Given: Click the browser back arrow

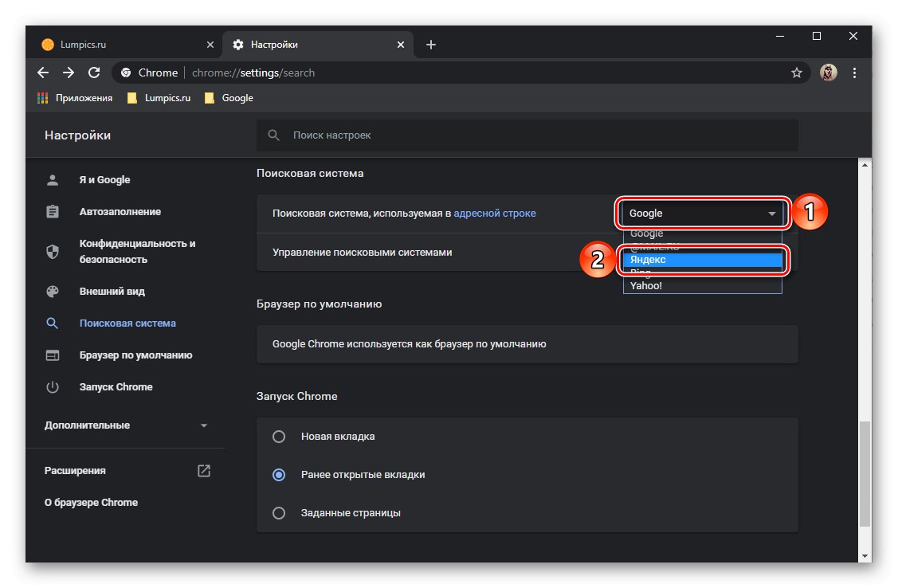Looking at the screenshot, I should [43, 73].
